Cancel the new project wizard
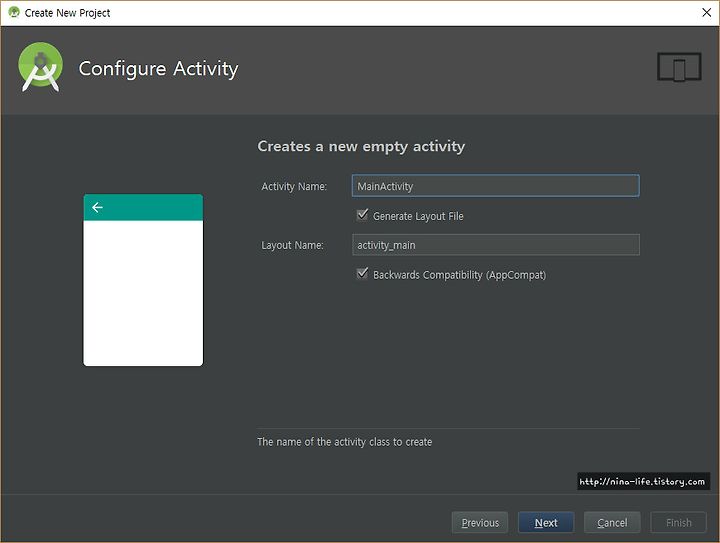Viewport: 720px width, 543px height. [612, 522]
